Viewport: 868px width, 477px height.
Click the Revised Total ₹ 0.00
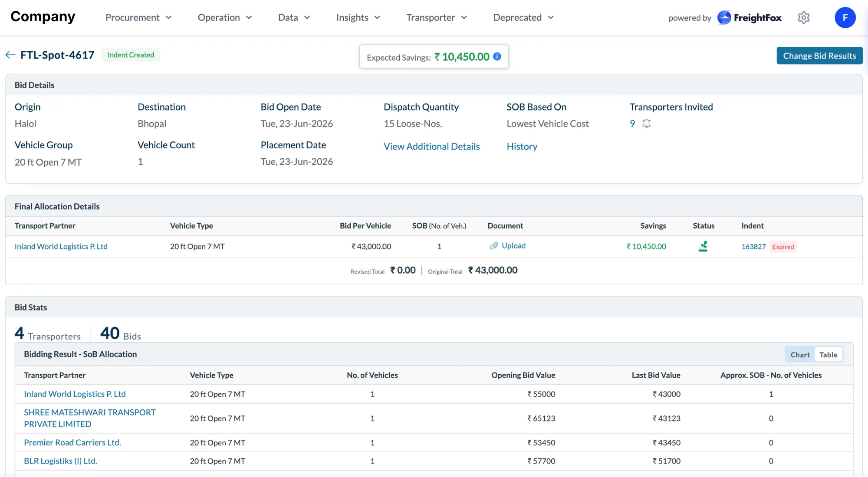403,270
